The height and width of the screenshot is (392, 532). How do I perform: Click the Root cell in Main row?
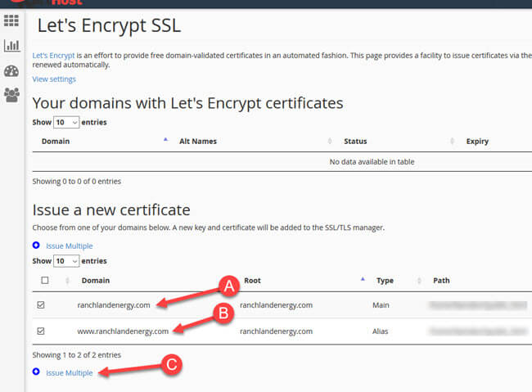[276, 305]
